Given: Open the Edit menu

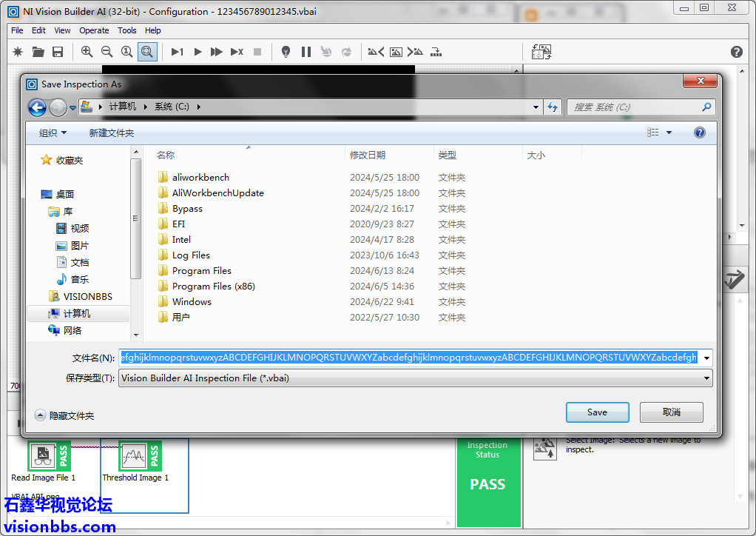Looking at the screenshot, I should click(38, 30).
